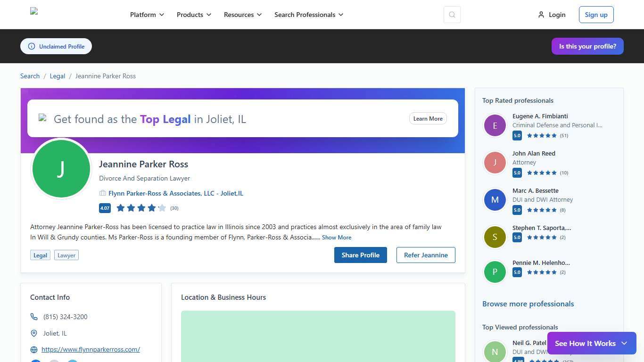Click the site logo in header
The height and width of the screenshot is (362, 644).
(34, 12)
